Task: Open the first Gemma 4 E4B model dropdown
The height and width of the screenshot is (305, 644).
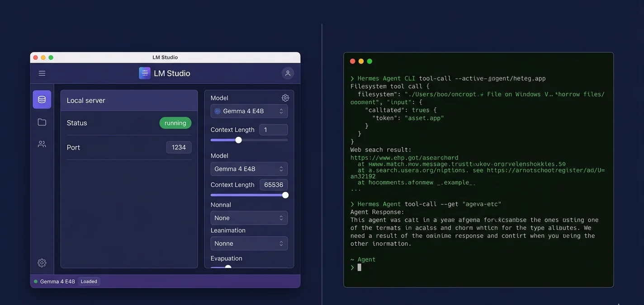Action: (249, 111)
